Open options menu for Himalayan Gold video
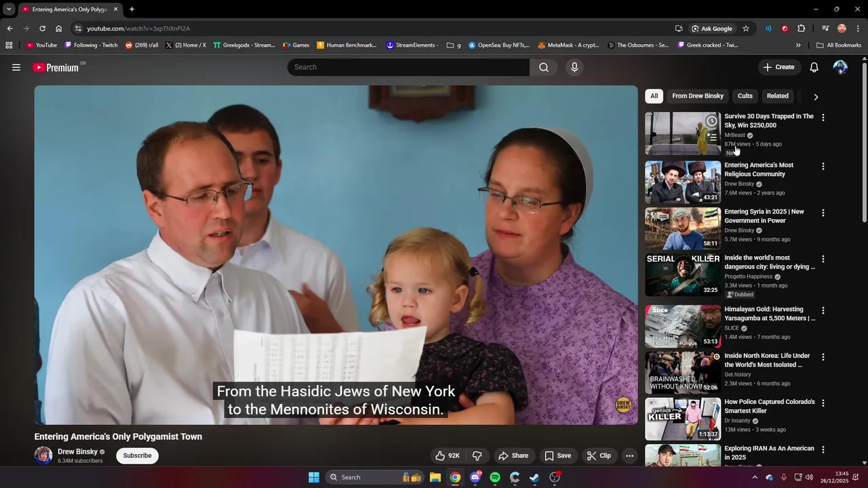 823,310
